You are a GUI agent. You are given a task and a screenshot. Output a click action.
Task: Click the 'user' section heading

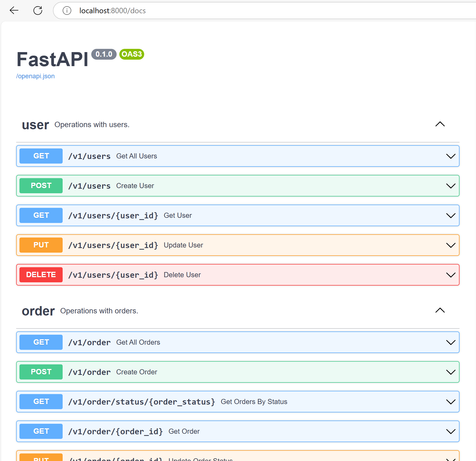tap(35, 125)
